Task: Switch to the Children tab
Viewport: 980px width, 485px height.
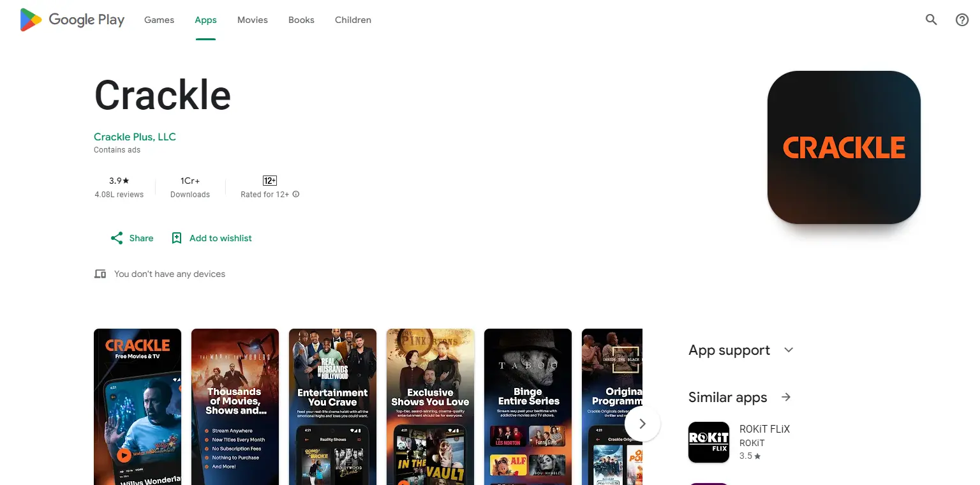Action: tap(353, 20)
